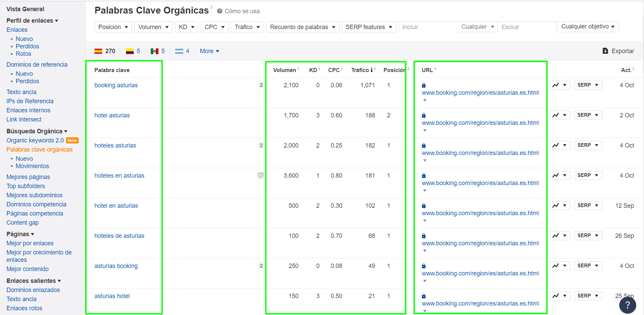Click the lock icon next to the first URL
644x315 pixels.
423,85
